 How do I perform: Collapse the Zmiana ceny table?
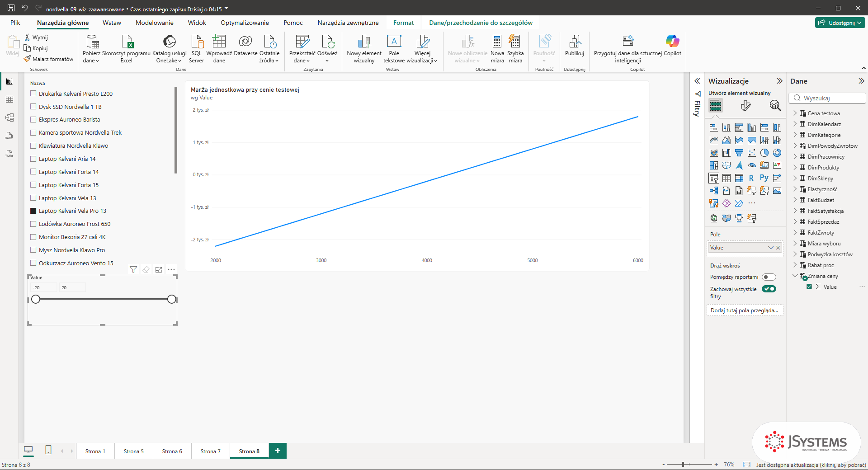click(x=795, y=276)
